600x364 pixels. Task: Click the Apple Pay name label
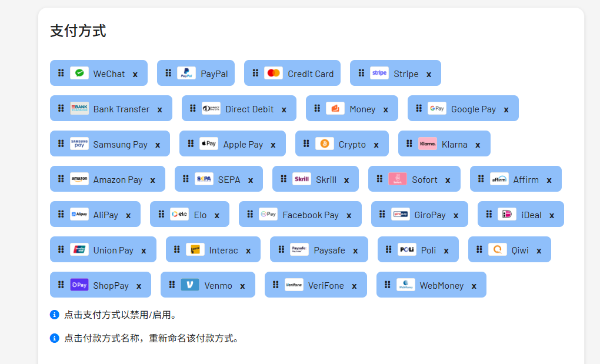tap(243, 145)
